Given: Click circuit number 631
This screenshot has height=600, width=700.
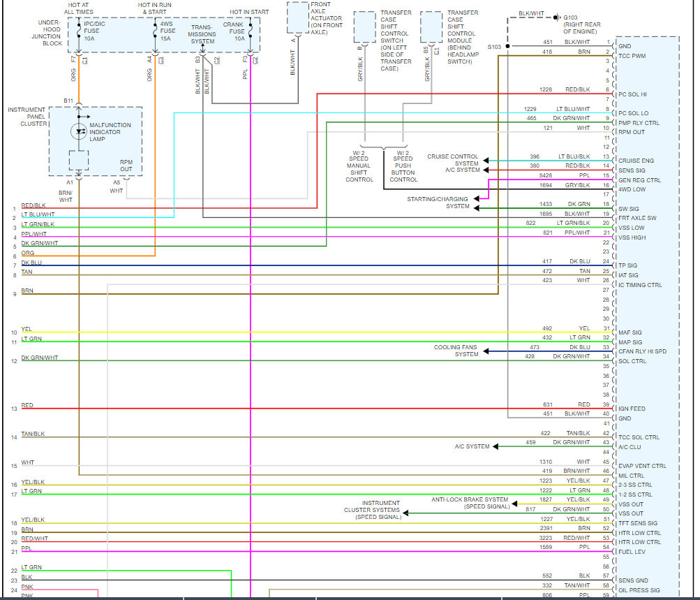Looking at the screenshot, I should [548, 404].
